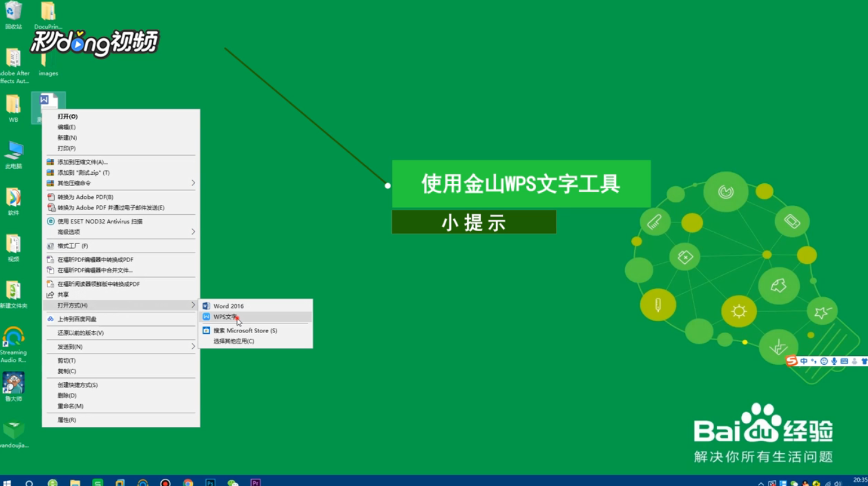
Task: Choose 在福昕PDF编辑器中合并文件...
Action: [x=121, y=271]
